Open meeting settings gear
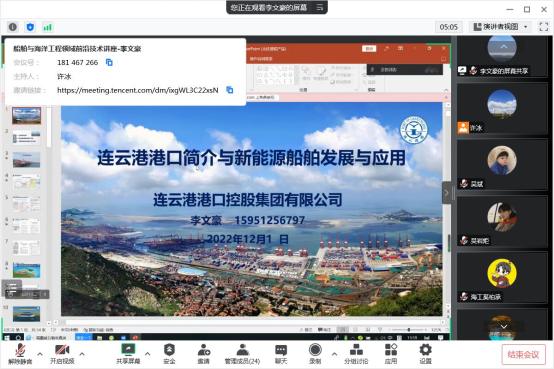 coord(425,354)
